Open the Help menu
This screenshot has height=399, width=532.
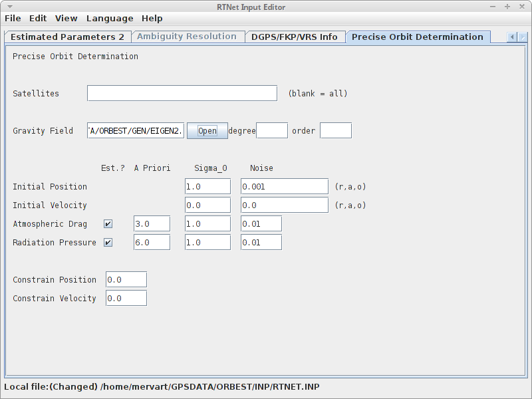click(152, 19)
